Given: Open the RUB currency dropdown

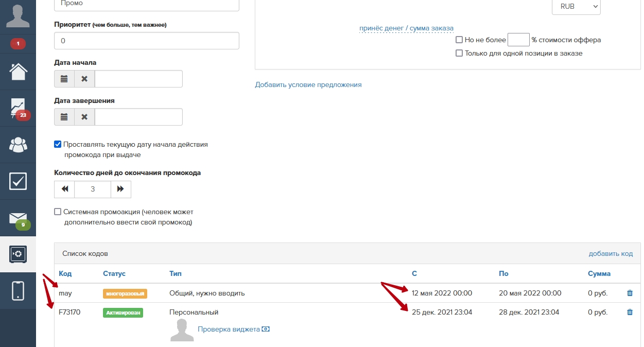Looking at the screenshot, I should (576, 7).
